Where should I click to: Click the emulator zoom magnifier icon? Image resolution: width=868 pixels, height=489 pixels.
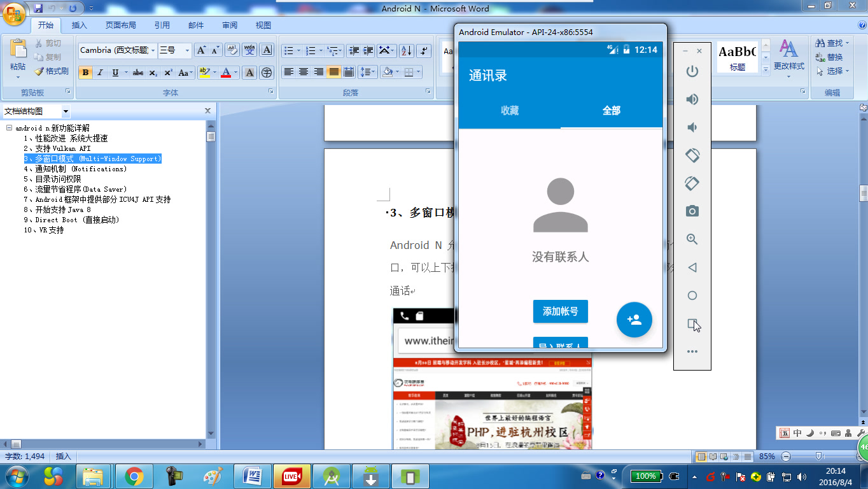(x=692, y=239)
